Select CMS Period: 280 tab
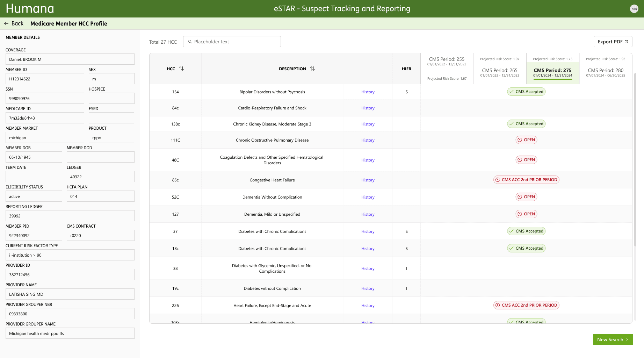Image resolution: width=644 pixels, height=358 pixels. pyautogui.click(x=606, y=69)
